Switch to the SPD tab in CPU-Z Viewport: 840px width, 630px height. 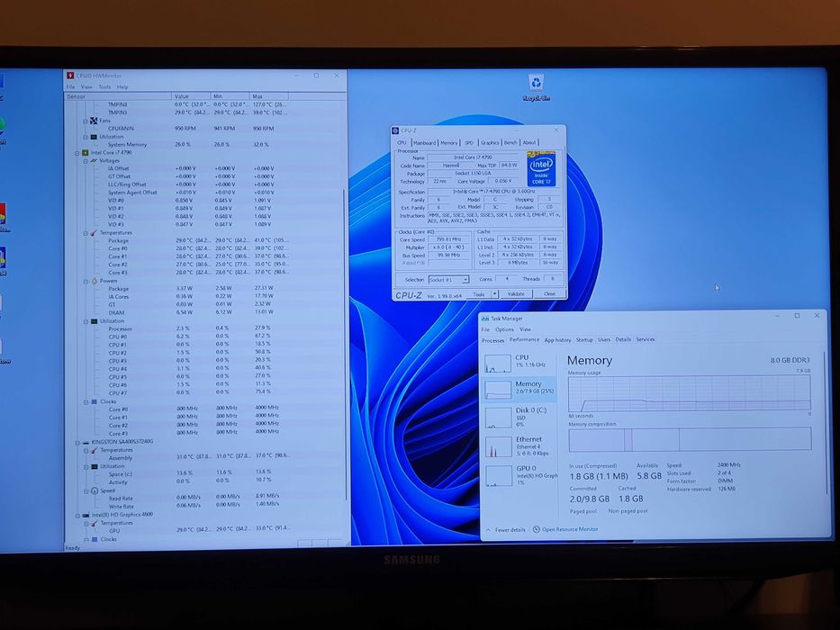click(469, 143)
